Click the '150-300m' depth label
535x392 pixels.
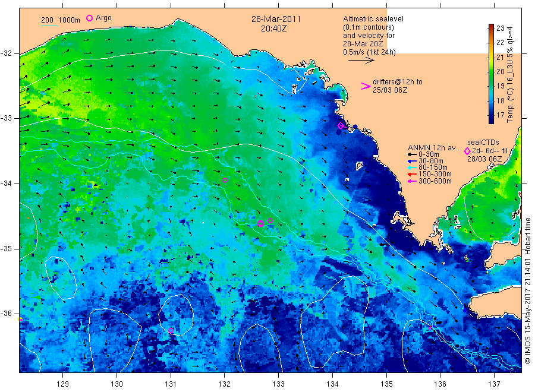point(435,174)
